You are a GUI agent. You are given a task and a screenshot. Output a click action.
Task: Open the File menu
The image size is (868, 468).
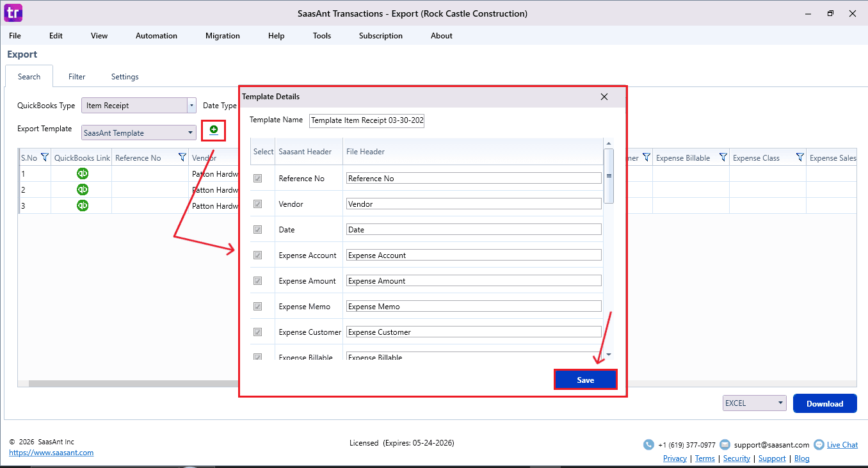click(15, 36)
